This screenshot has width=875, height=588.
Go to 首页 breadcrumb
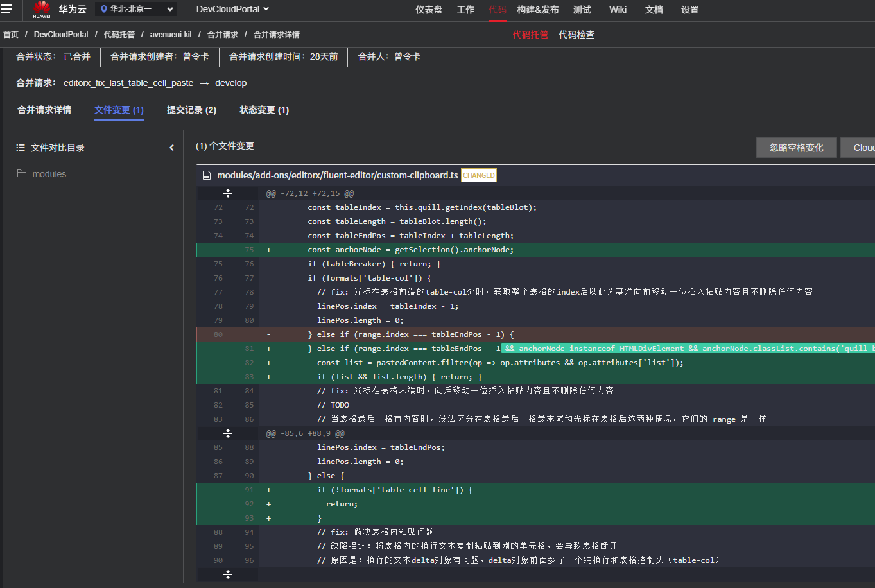[x=11, y=35]
